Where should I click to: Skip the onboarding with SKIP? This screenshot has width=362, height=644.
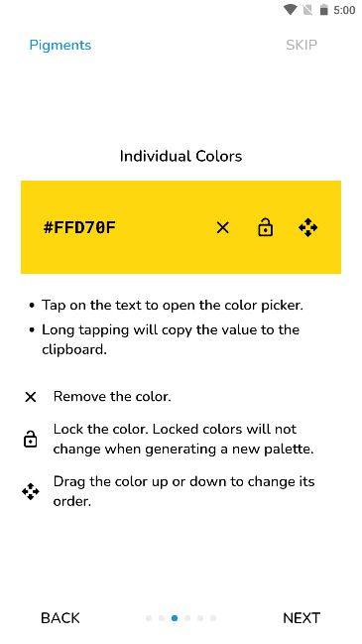[302, 45]
